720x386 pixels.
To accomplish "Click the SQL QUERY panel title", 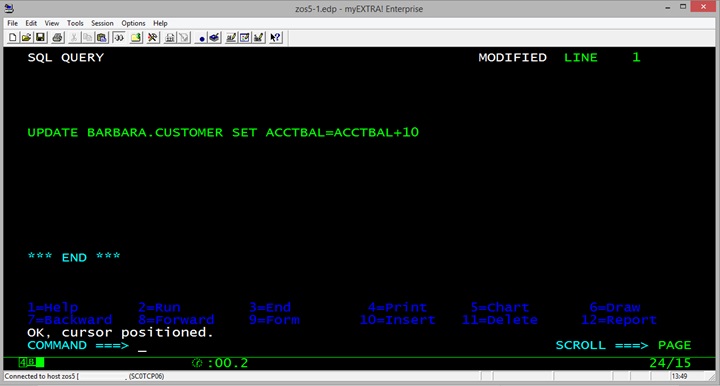I will pos(66,57).
